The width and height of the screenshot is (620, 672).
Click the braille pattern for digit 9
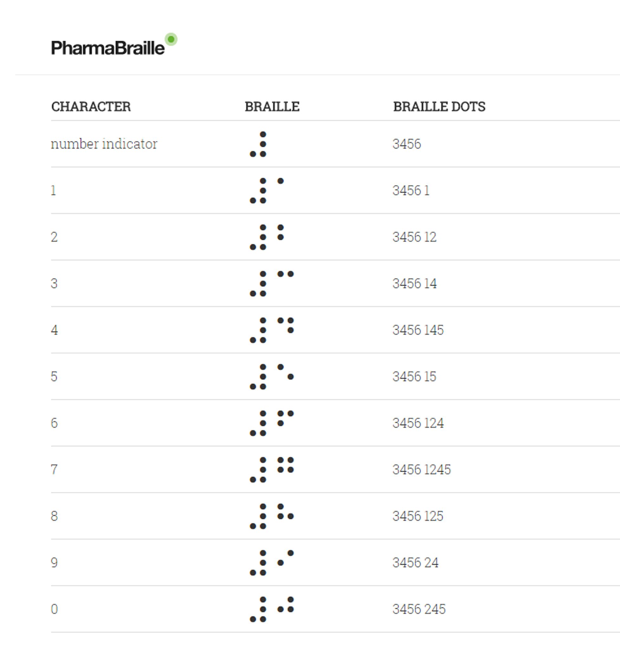pyautogui.click(x=271, y=563)
